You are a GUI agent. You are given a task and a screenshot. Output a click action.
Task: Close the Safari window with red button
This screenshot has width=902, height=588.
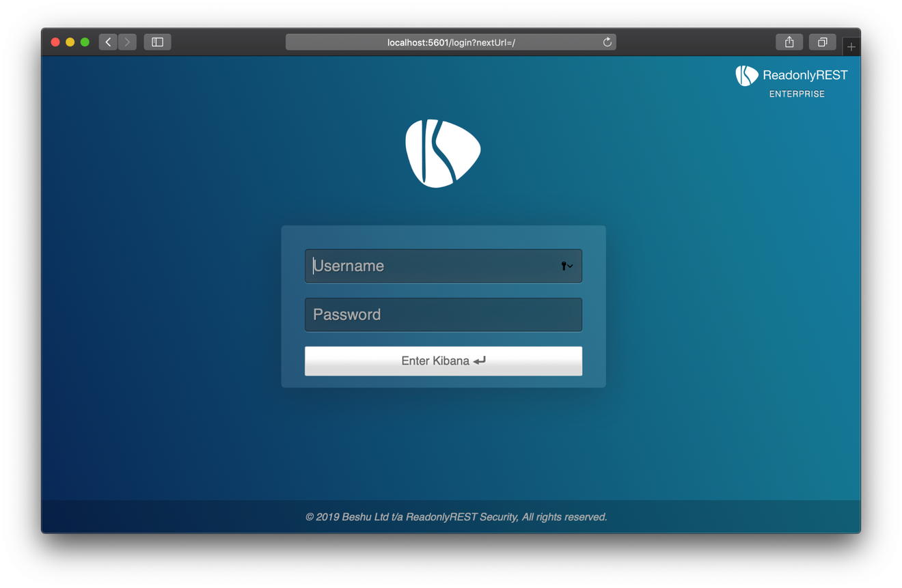[55, 42]
